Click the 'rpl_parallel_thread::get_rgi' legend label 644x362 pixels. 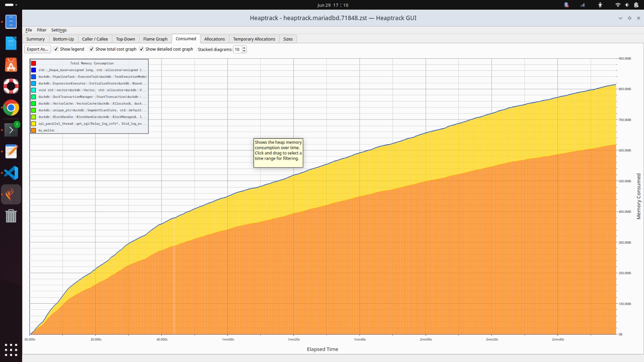pyautogui.click(x=93, y=123)
